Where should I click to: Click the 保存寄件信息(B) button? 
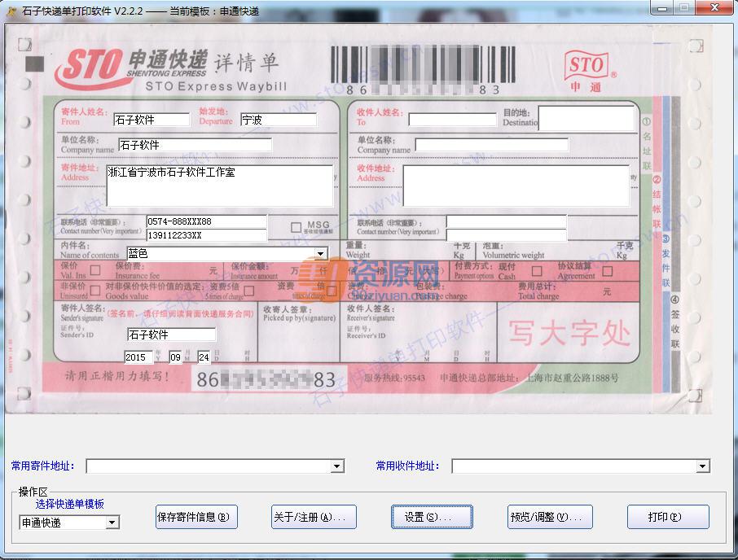[196, 517]
